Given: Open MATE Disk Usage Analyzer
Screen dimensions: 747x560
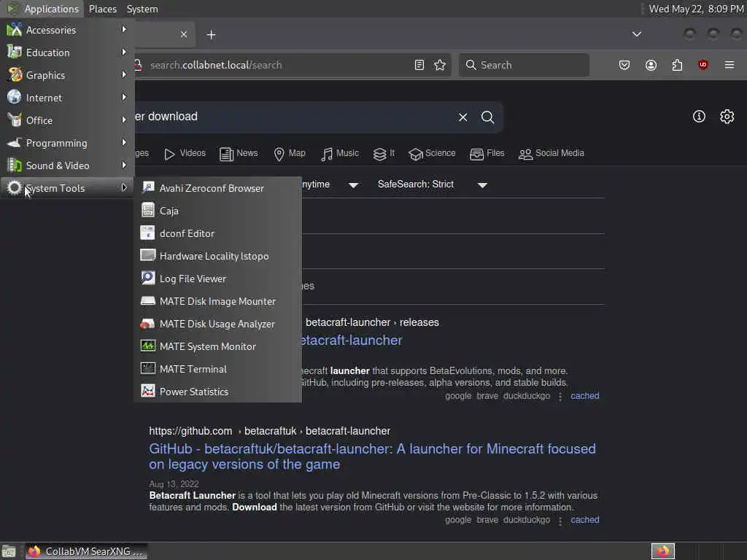Looking at the screenshot, I should [217, 324].
